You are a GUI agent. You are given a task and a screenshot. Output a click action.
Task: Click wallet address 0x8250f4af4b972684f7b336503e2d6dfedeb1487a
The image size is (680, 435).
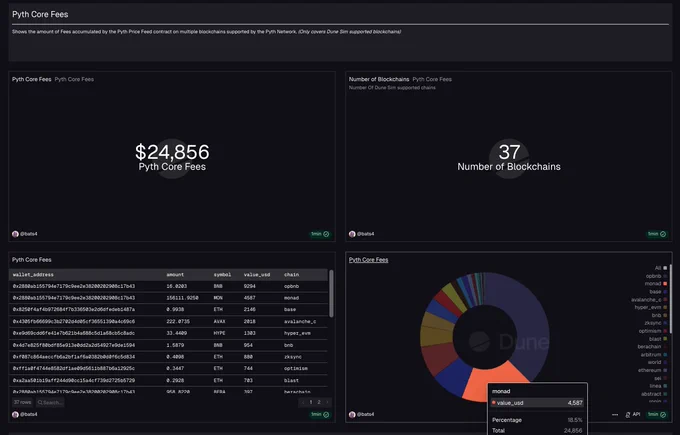coord(74,310)
